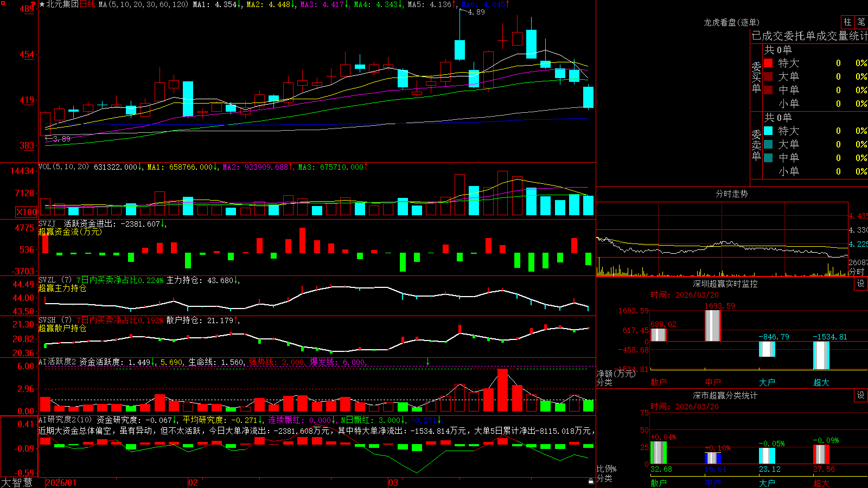Click 时间: 2026/03/20 in 深圳超赢实时监控
Image resolution: width=868 pixels, height=488 pixels.
(x=685, y=295)
